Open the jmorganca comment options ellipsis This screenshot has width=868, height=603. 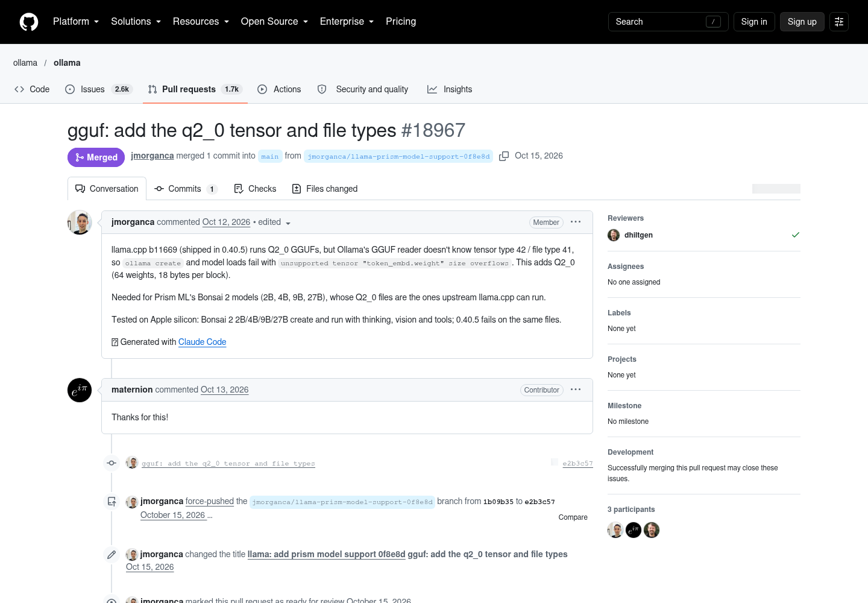pos(576,222)
